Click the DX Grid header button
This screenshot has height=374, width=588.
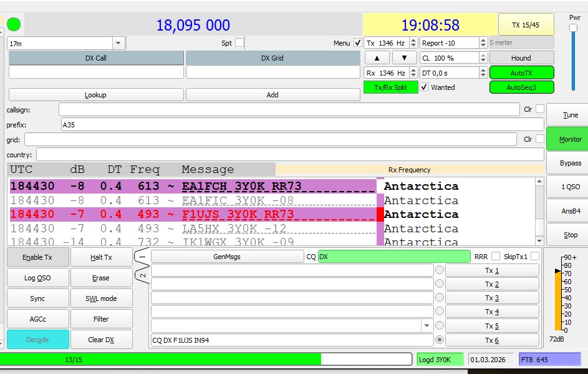point(272,58)
